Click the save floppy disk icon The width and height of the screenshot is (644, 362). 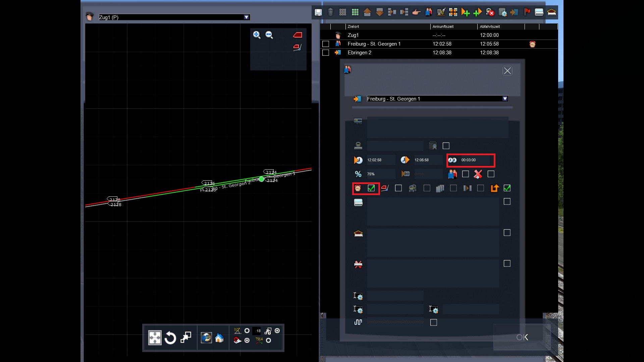pyautogui.click(x=318, y=12)
